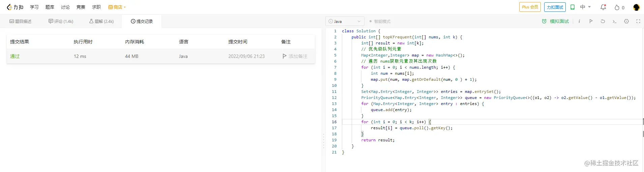Click the 力扣 logo
Viewport: 644px width, 172px height.
coord(15,7)
